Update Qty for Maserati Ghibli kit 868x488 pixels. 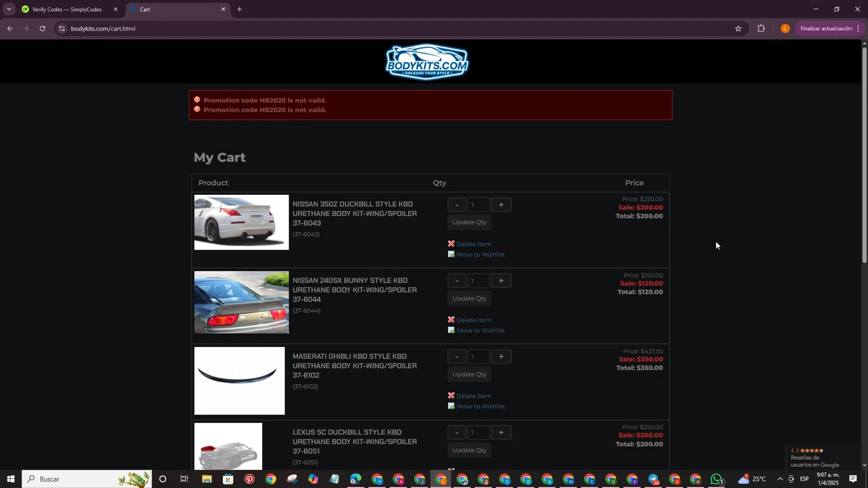coord(469,374)
